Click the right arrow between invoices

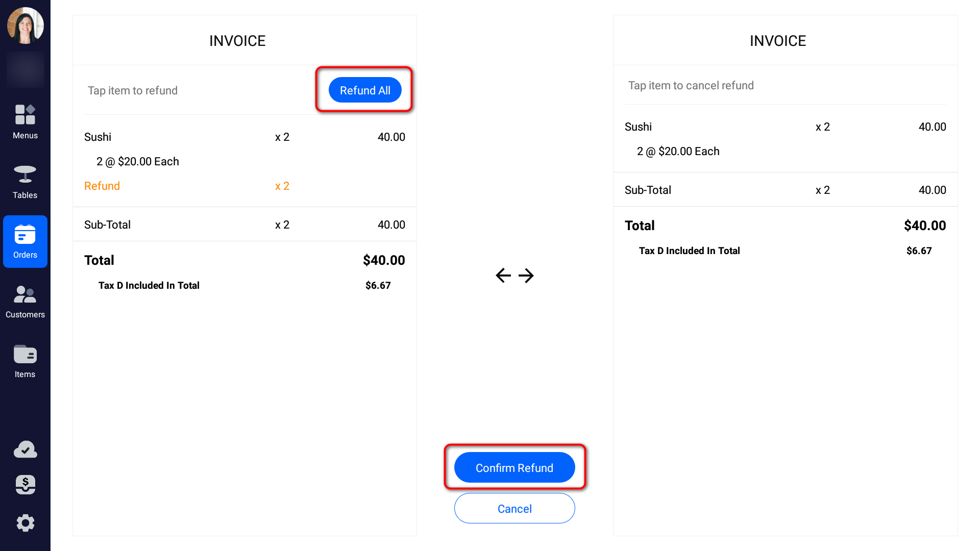point(526,275)
